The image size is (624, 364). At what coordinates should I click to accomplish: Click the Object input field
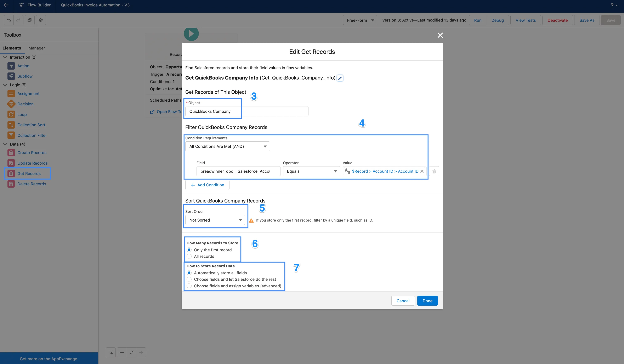(247, 111)
